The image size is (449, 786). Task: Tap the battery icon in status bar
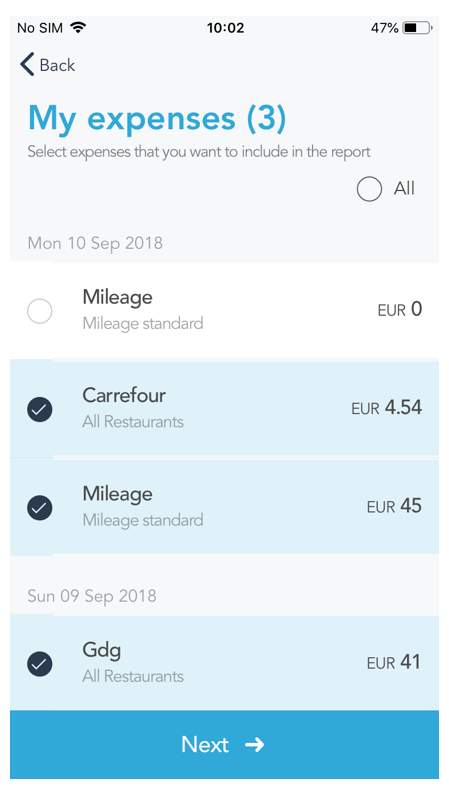point(418,28)
